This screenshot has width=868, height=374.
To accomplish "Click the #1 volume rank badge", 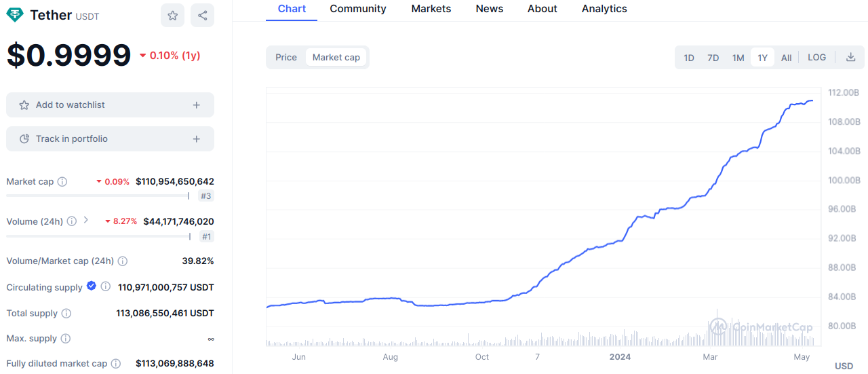I will click(206, 236).
